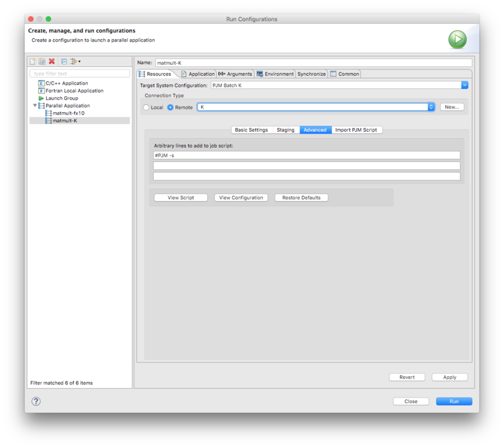Click the third arbitrary job script line field

pos(307,176)
